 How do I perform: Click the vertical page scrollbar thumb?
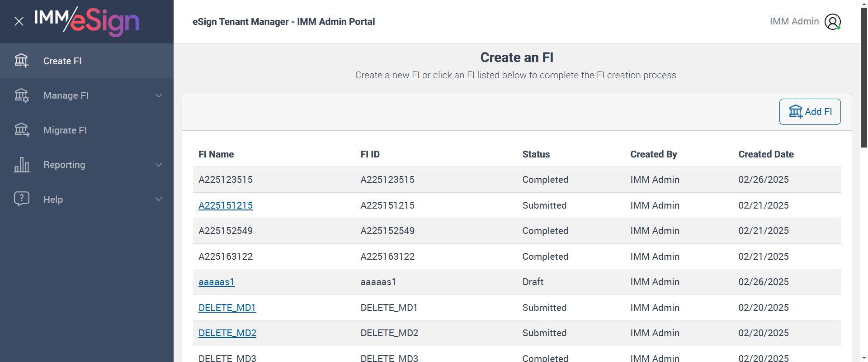pyautogui.click(x=864, y=77)
